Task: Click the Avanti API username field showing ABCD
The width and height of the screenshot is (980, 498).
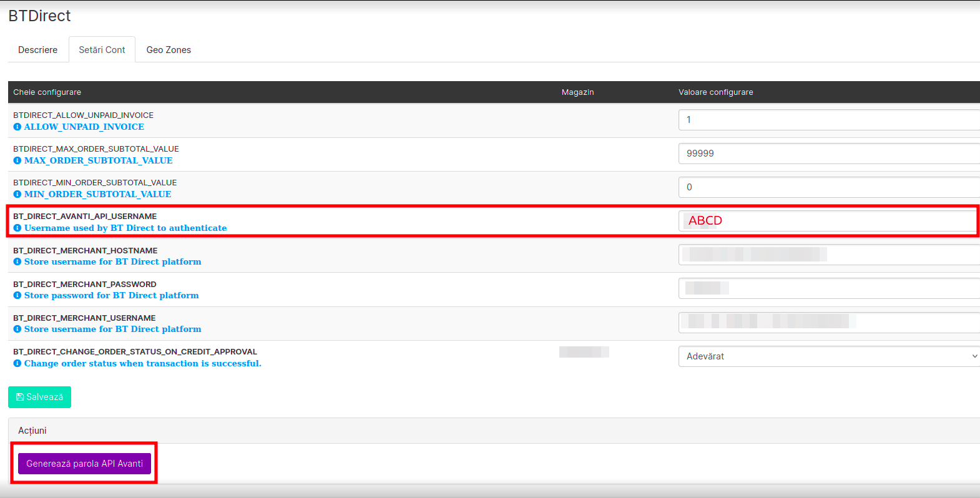Action: tap(828, 221)
